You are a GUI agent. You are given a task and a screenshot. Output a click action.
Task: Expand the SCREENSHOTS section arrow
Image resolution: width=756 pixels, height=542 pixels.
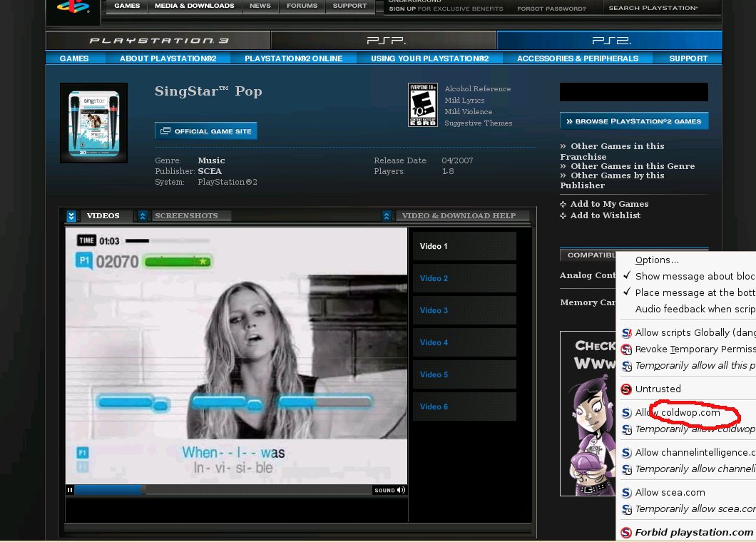point(142,216)
